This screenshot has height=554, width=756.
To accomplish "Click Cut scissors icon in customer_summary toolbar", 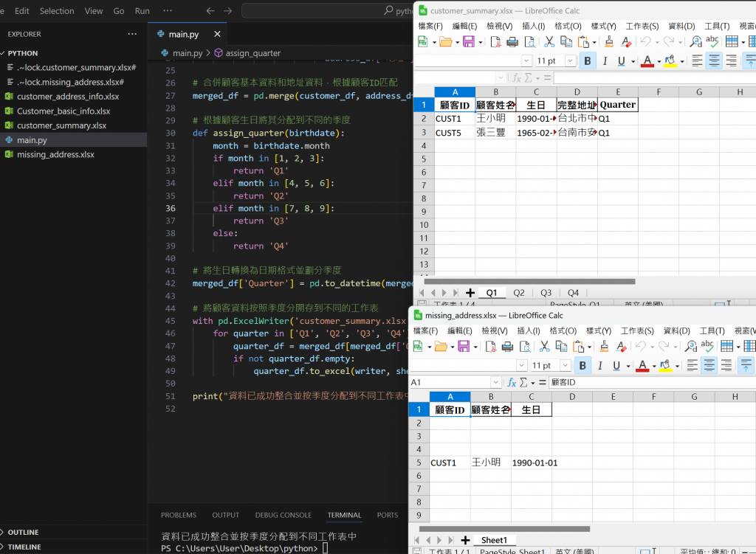I will coord(549,42).
